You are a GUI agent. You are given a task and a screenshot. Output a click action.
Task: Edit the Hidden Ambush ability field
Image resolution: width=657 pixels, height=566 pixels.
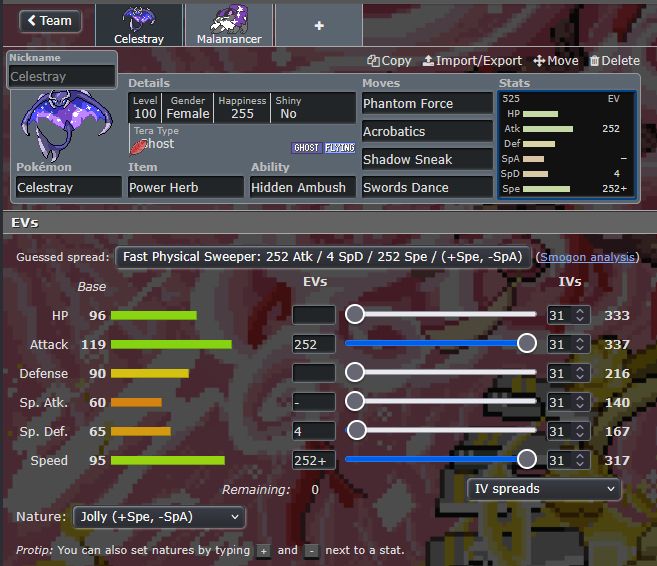coord(303,187)
